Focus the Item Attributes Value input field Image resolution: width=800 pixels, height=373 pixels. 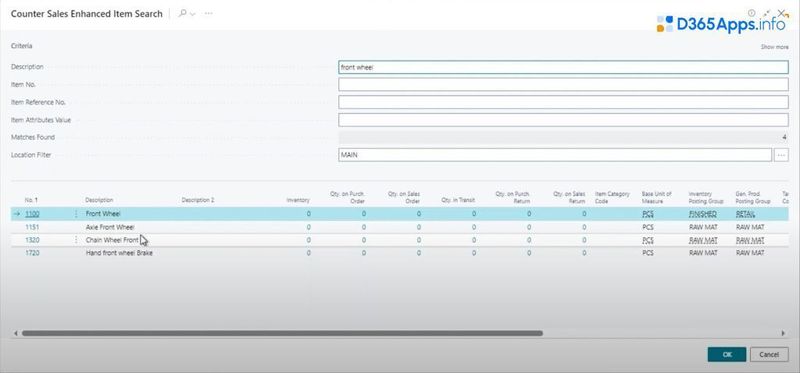tap(563, 120)
